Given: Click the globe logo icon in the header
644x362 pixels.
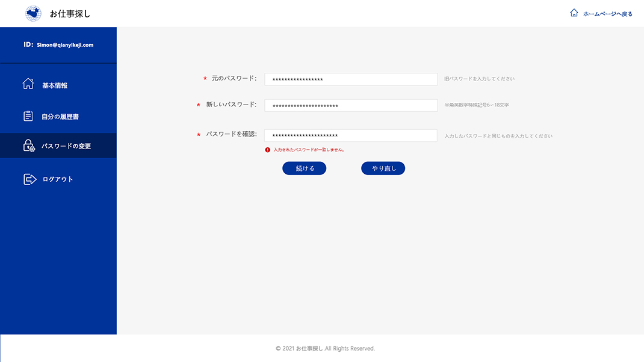Looking at the screenshot, I should point(34,13).
